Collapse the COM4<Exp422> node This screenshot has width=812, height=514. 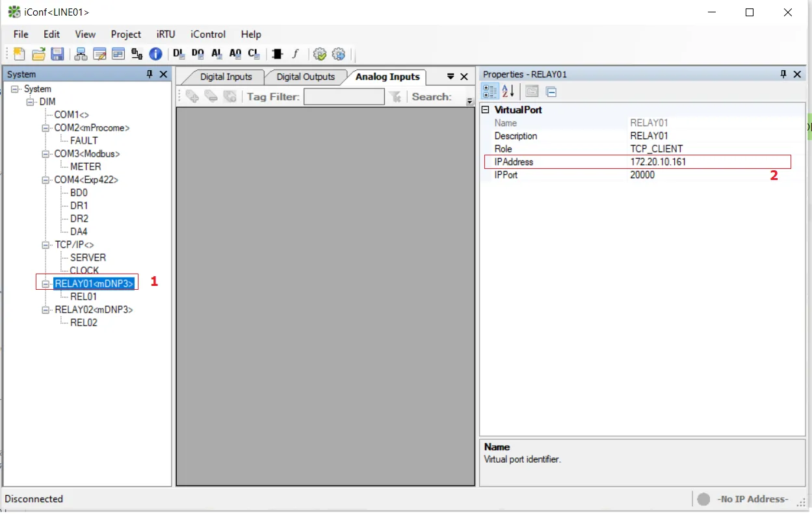46,180
